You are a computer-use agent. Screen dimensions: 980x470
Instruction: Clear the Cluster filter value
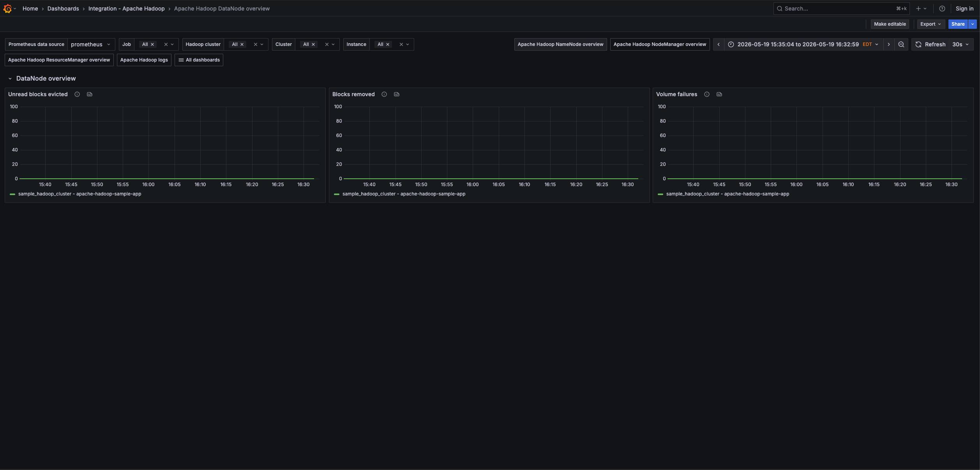tap(327, 44)
